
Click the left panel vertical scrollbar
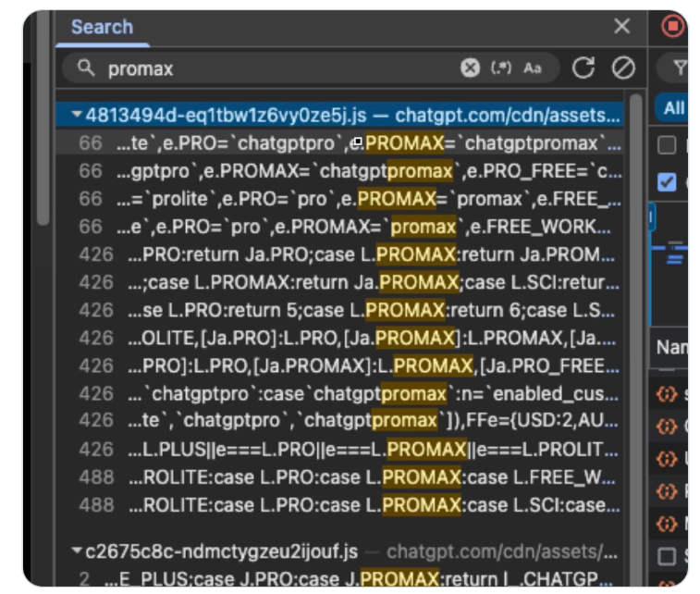click(43, 118)
